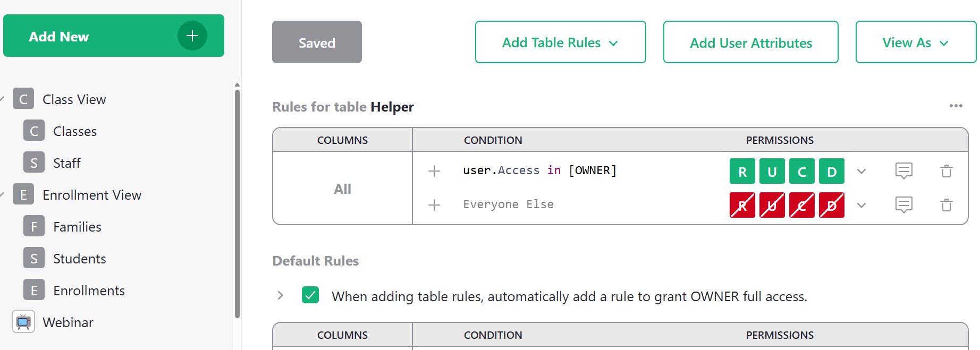Click the Webinar TV icon
This screenshot has height=350, width=980.
tap(23, 321)
